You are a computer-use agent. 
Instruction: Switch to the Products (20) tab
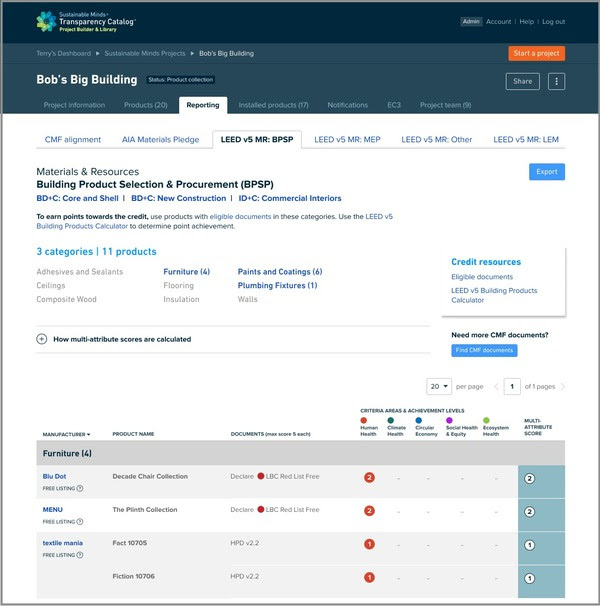click(x=146, y=105)
